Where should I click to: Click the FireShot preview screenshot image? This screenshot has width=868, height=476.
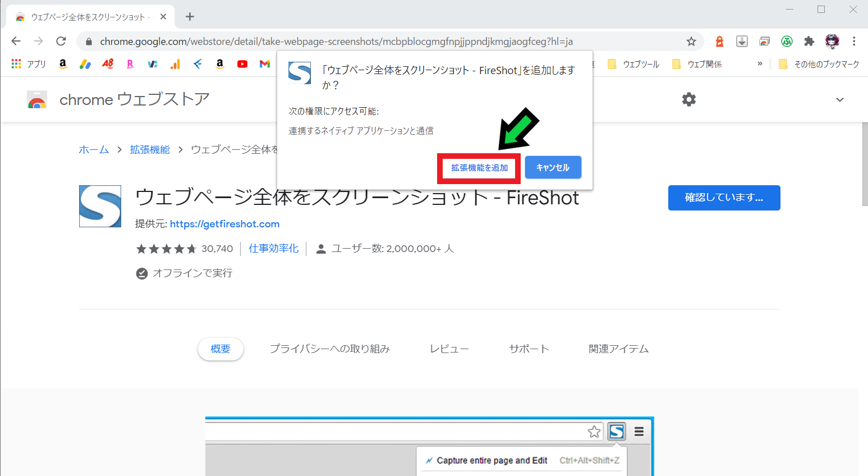tap(430, 446)
